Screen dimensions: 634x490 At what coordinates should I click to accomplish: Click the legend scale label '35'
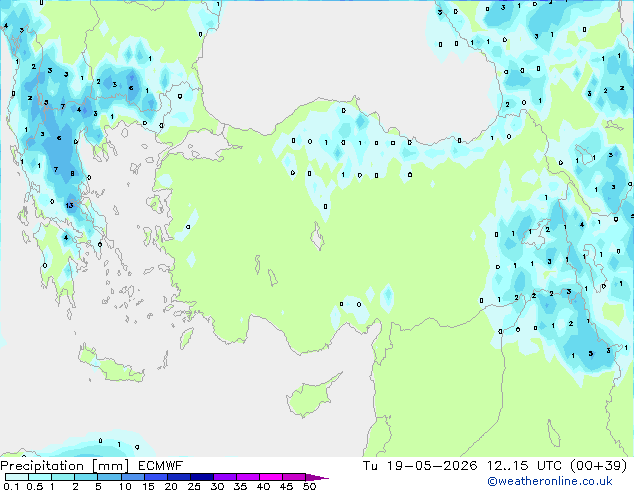[x=240, y=486]
